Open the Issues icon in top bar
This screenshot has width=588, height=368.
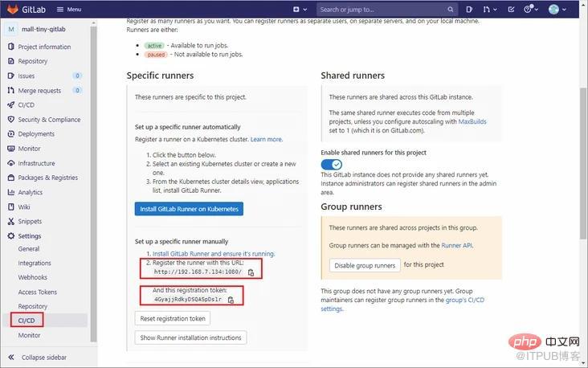pos(469,10)
